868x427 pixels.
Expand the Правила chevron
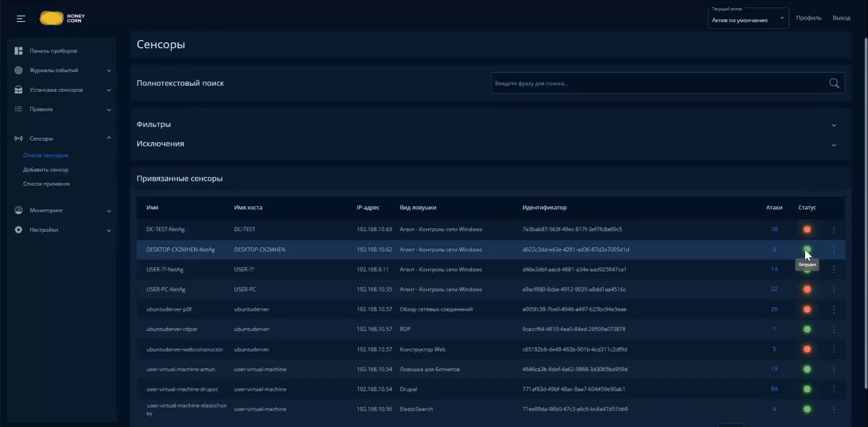coord(109,110)
